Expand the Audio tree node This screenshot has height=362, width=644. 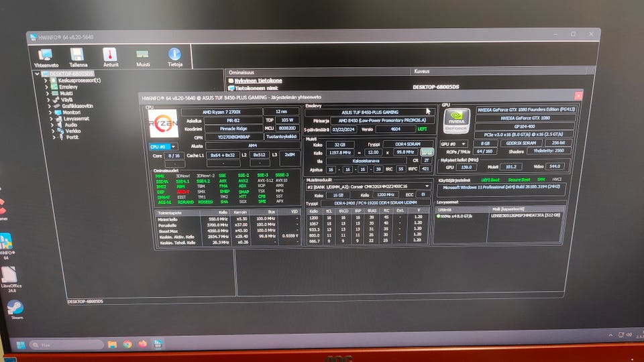(x=52, y=125)
